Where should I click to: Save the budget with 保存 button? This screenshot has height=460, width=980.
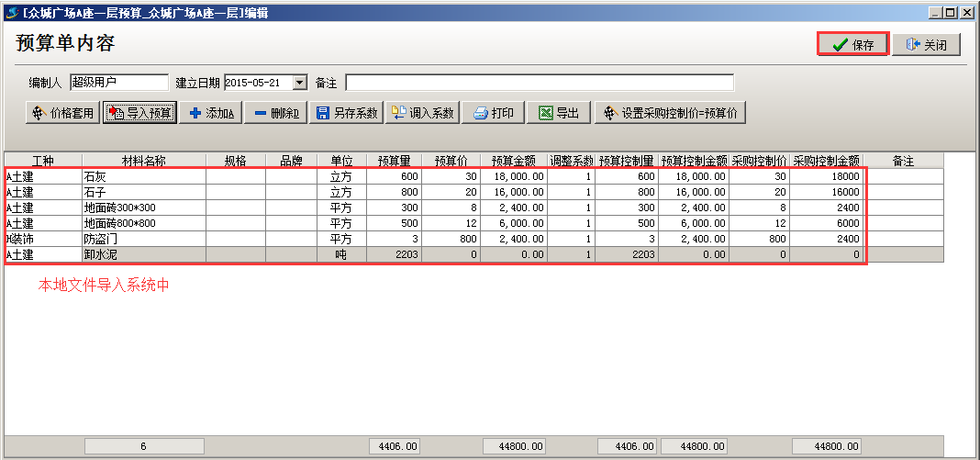[x=852, y=44]
